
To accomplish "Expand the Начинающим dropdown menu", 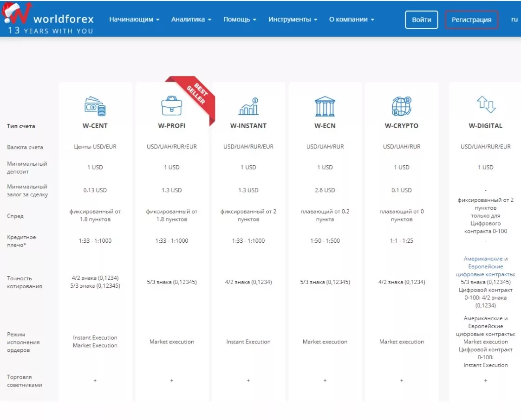I will pyautogui.click(x=134, y=19).
